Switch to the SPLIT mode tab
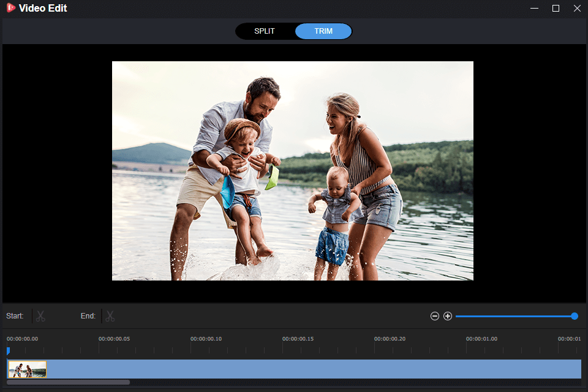Screen dimensions: 588x392 265,31
